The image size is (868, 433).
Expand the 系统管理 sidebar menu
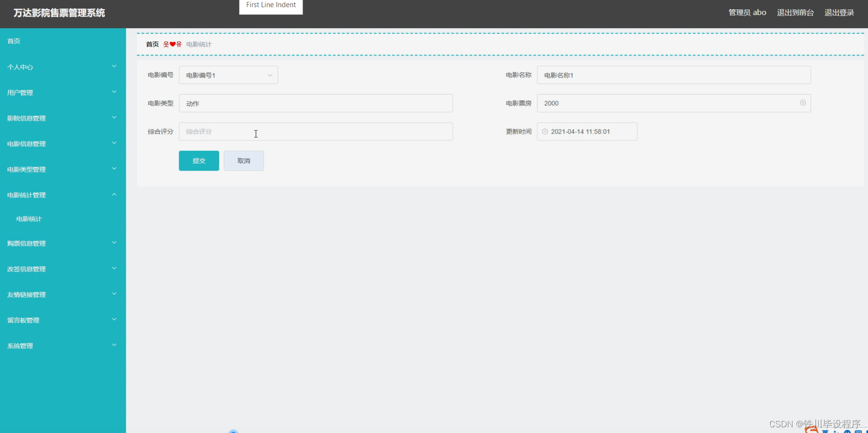(x=63, y=346)
